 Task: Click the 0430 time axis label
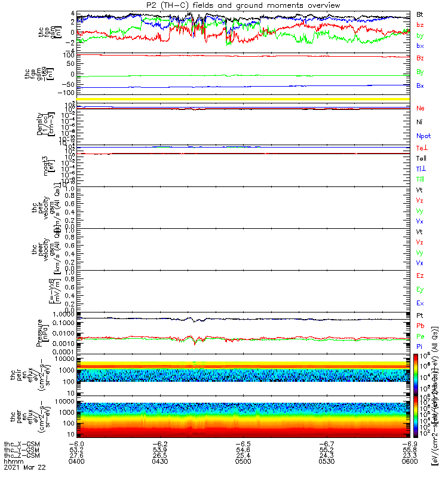pyautogui.click(x=160, y=461)
